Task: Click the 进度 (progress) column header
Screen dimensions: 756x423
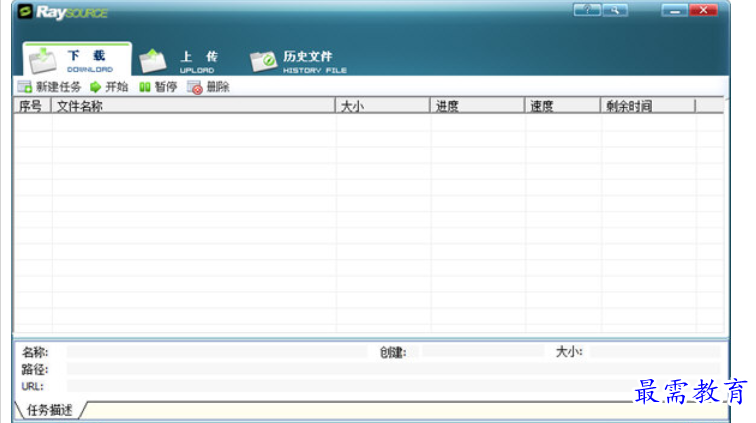Action: tap(477, 106)
